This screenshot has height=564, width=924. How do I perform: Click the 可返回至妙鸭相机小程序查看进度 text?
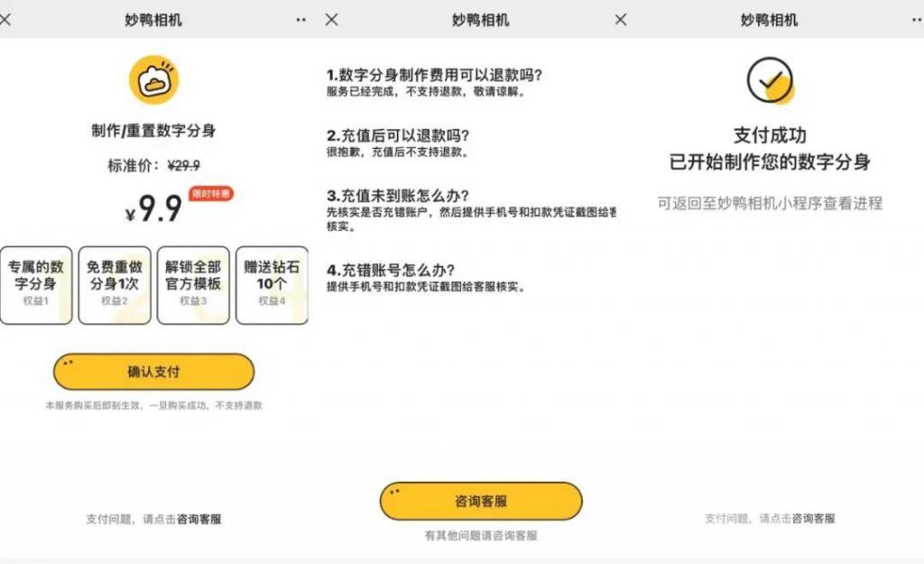(x=772, y=205)
